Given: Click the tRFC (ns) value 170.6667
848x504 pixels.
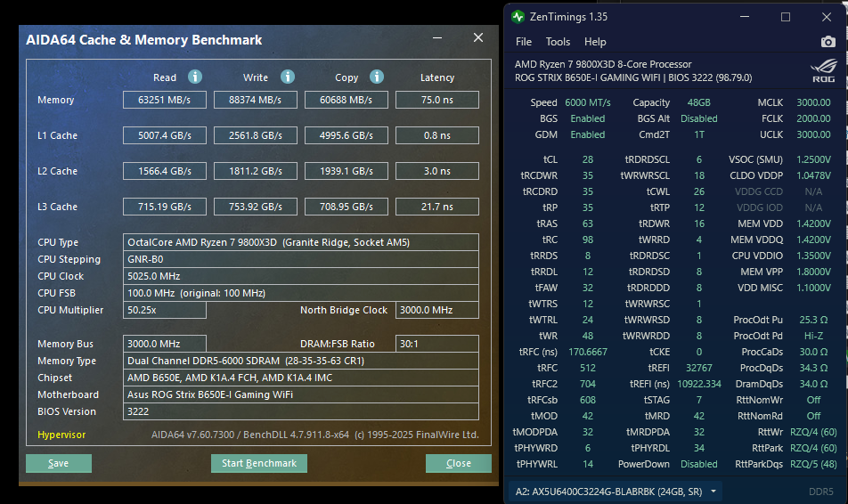Looking at the screenshot, I should click(x=588, y=352).
